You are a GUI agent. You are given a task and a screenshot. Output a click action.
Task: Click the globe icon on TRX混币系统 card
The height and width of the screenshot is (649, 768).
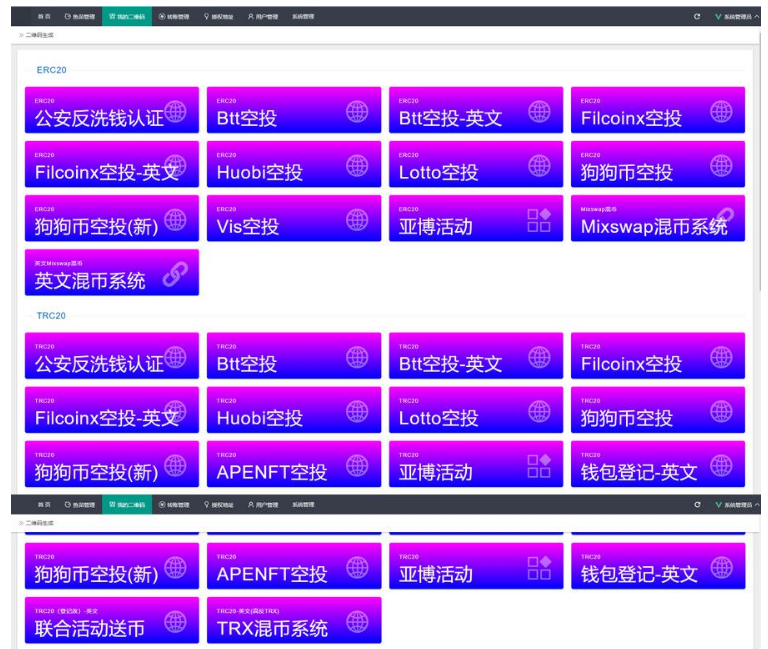pyautogui.click(x=357, y=622)
